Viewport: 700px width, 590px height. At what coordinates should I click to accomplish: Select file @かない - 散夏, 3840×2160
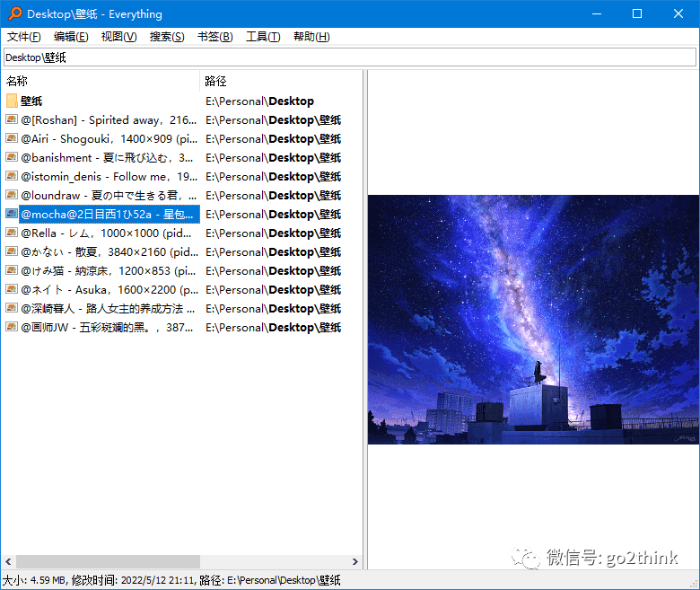[109, 252]
